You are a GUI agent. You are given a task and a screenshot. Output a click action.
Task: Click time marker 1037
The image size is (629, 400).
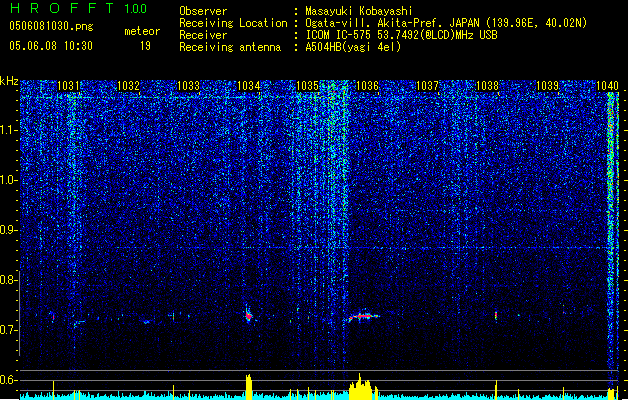[428, 86]
